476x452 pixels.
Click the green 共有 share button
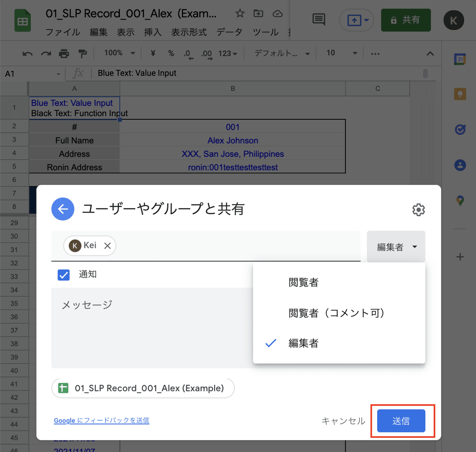(406, 20)
